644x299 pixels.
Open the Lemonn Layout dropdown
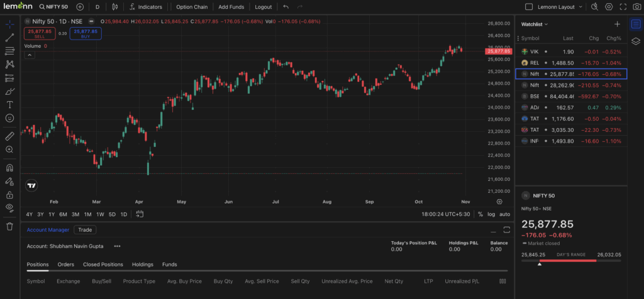pos(547,7)
